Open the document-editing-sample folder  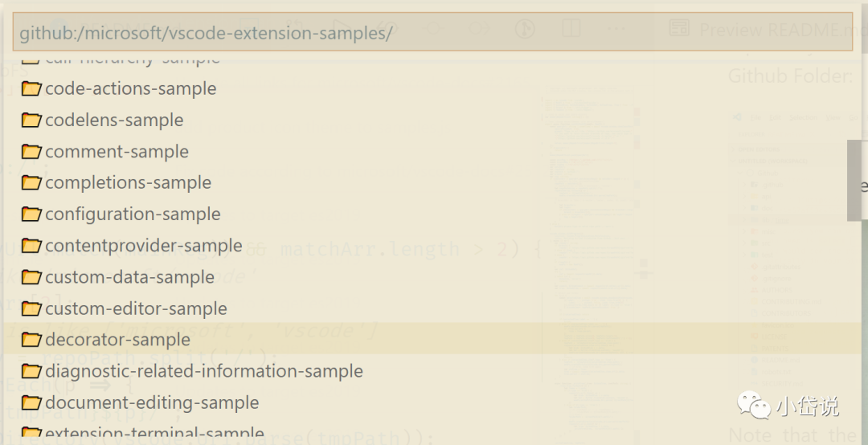click(432, 402)
